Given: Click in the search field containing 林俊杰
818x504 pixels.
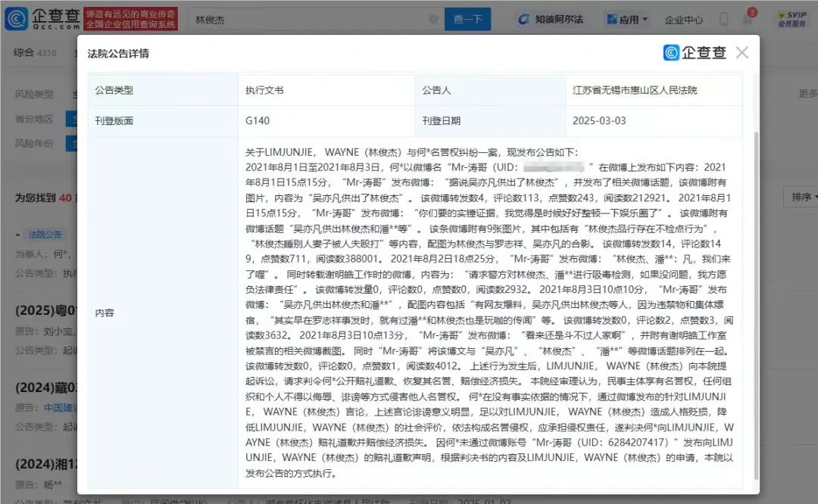Looking at the screenshot, I should [303, 20].
